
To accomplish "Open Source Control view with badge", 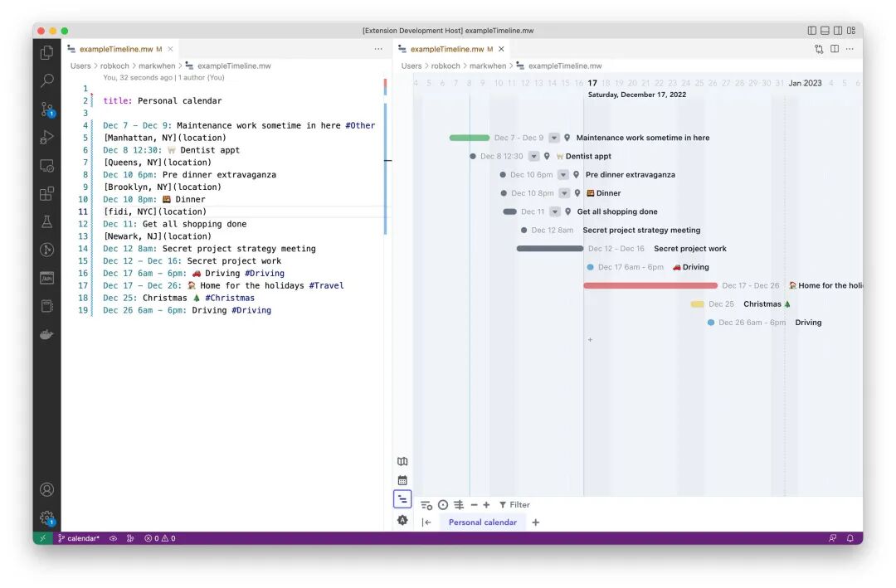I will tap(46, 109).
